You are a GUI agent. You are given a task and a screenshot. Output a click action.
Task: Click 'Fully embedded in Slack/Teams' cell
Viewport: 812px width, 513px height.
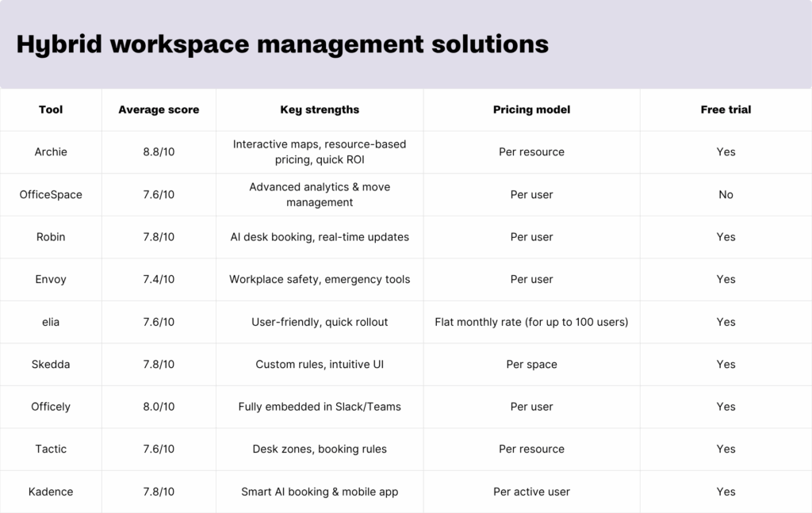point(320,407)
